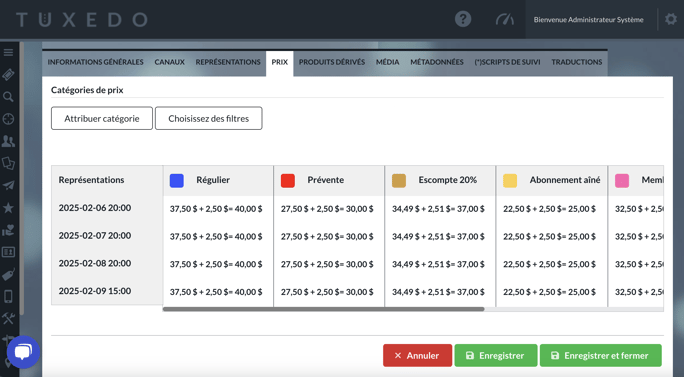Screen dimensions: 684x377
Task: Click Abonnement aîné price for 2025-02-07
Action: 549,236
